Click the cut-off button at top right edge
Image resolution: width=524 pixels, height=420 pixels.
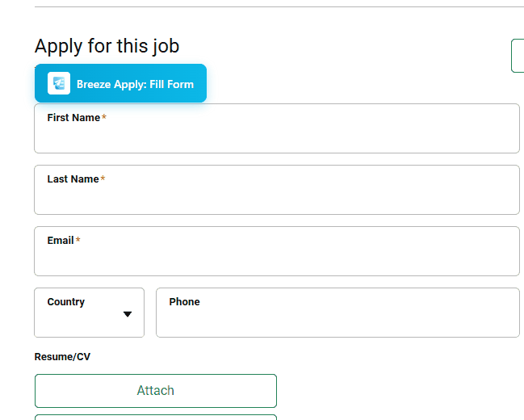tap(518, 56)
